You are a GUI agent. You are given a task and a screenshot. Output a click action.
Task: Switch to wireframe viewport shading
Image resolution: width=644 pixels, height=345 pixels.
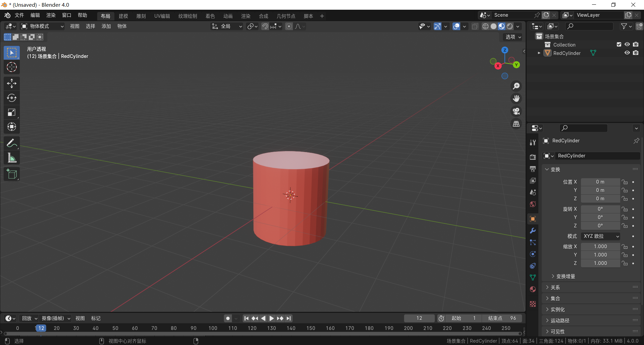coord(485,26)
